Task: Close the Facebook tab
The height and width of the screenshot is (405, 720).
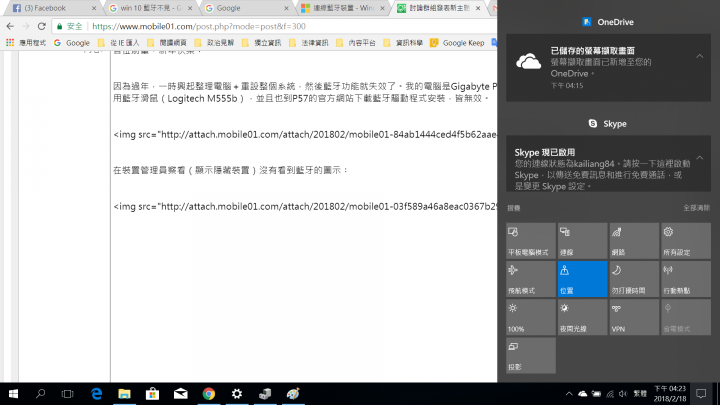Action: click(x=94, y=8)
